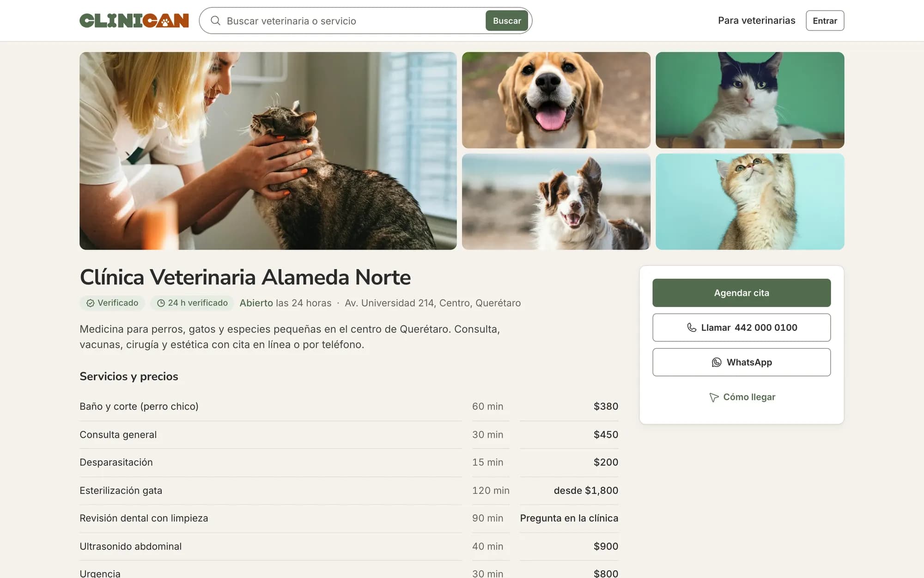This screenshot has width=924, height=578.
Task: Click the phone icon in Llamar button
Action: [692, 327]
